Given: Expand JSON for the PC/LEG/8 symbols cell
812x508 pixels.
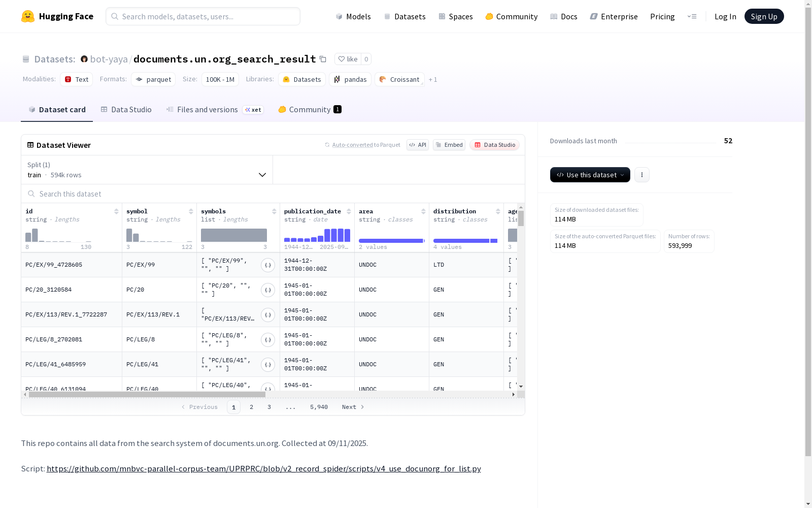Looking at the screenshot, I should tap(268, 340).
